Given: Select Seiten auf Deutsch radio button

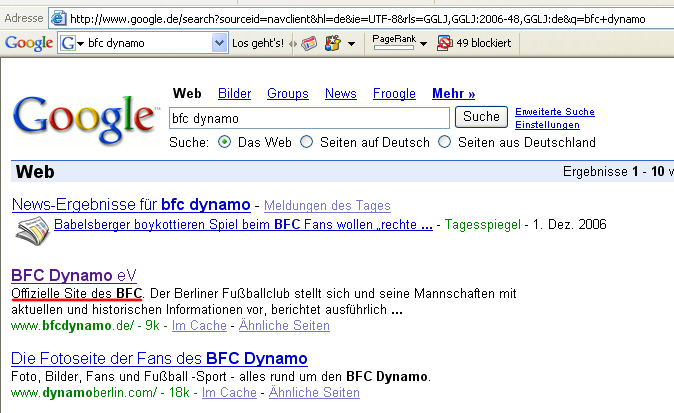Looking at the screenshot, I should pos(306,142).
